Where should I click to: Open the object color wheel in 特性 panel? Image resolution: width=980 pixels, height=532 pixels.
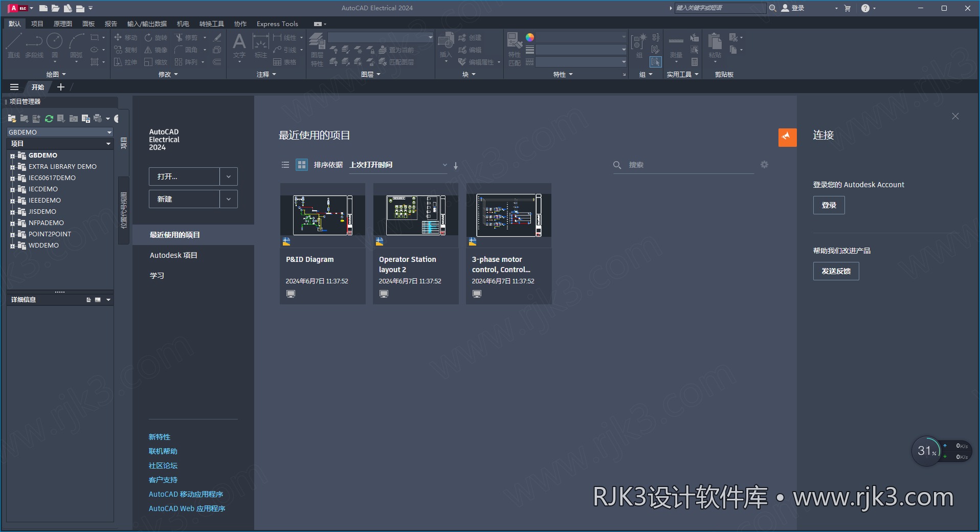pyautogui.click(x=530, y=37)
